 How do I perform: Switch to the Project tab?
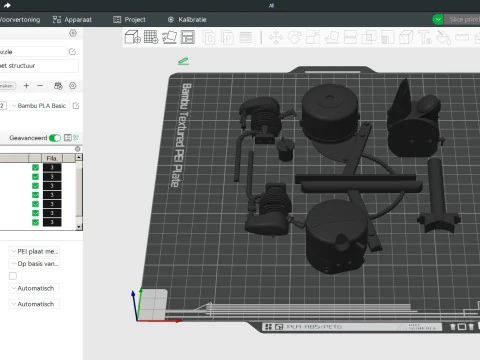pos(129,20)
